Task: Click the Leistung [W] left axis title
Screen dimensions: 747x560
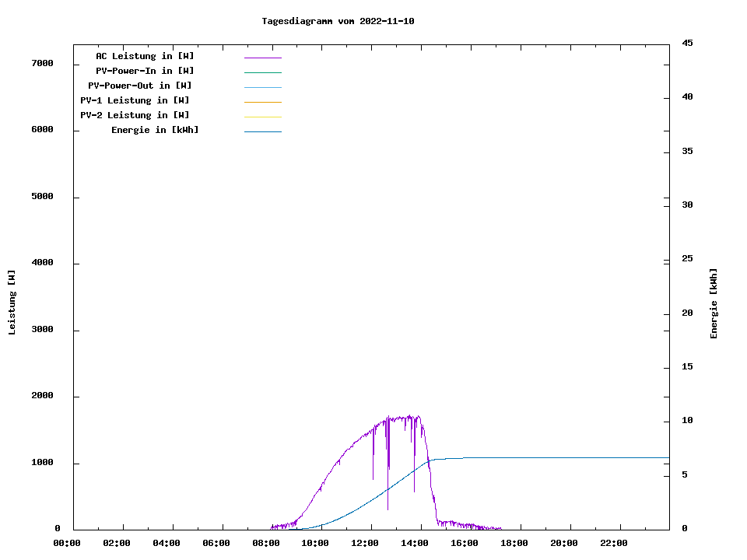Action: 12,303
